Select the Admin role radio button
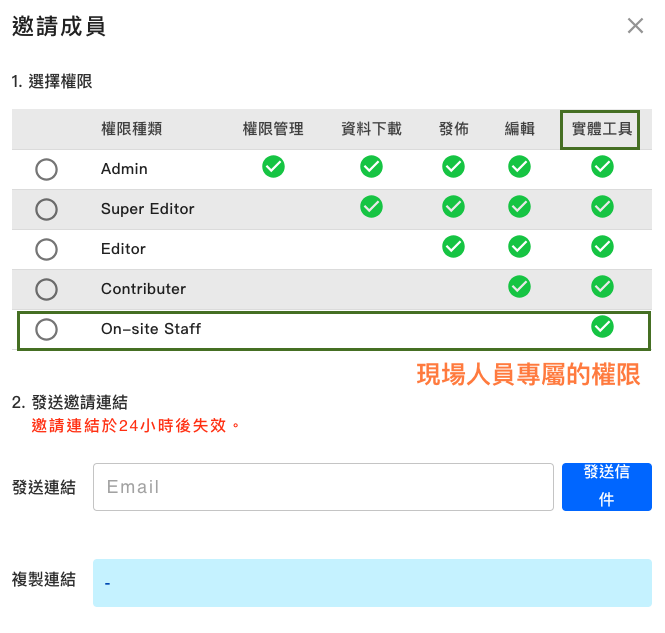This screenshot has width=665, height=633. pos(46,170)
